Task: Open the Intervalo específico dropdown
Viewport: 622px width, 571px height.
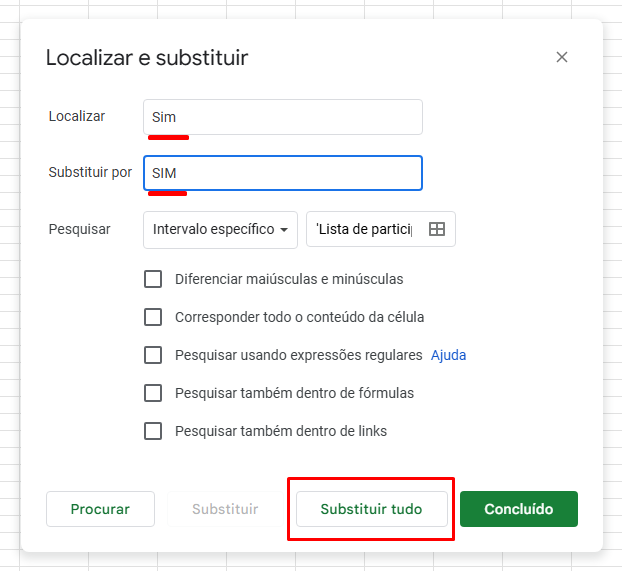Action: click(x=221, y=229)
